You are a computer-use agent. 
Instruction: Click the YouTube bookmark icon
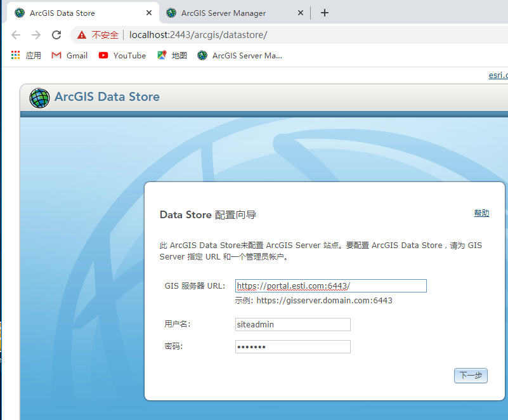[x=103, y=55]
